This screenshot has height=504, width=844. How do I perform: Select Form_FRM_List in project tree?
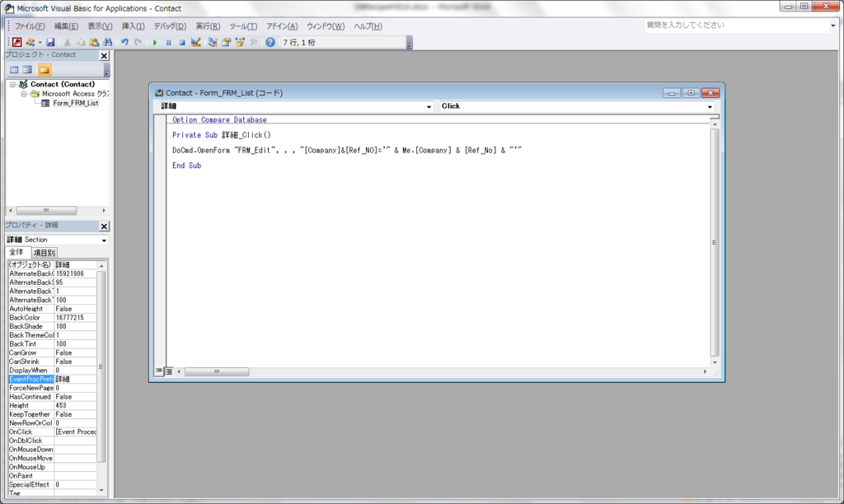[x=75, y=103]
